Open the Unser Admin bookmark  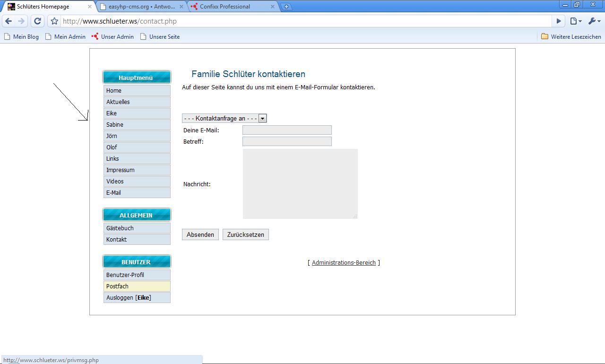[112, 36]
